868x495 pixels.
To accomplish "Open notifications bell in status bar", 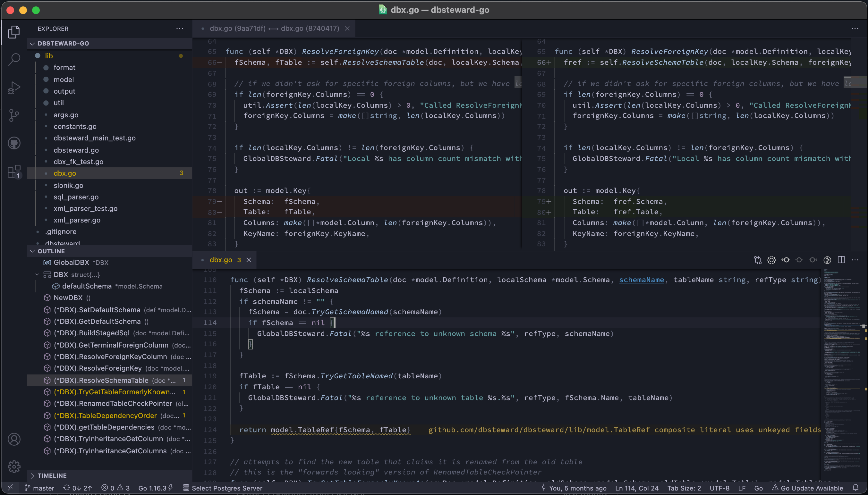I will 856,488.
